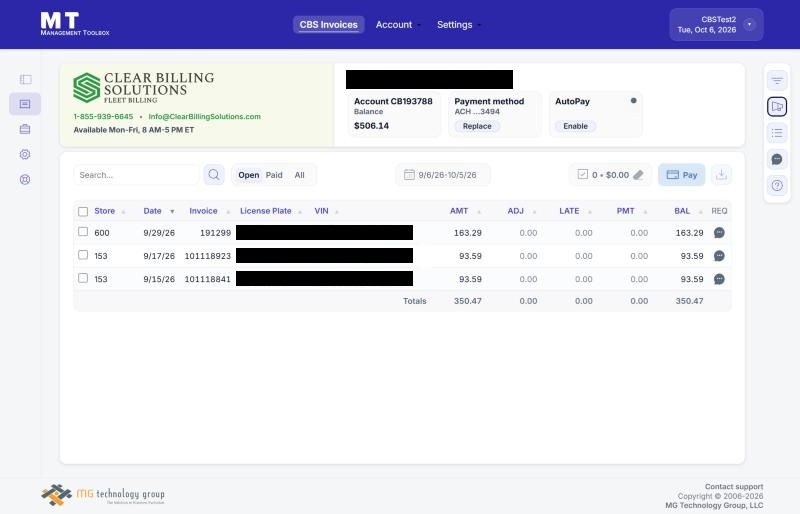Show Paid invoices filter
The height and width of the screenshot is (514, 800).
pyautogui.click(x=274, y=175)
